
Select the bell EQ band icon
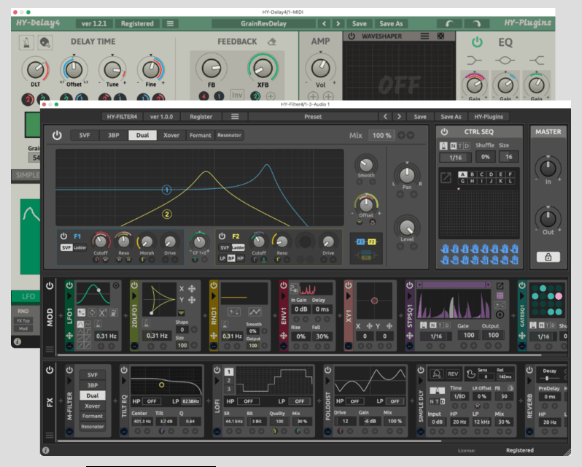coord(505,60)
